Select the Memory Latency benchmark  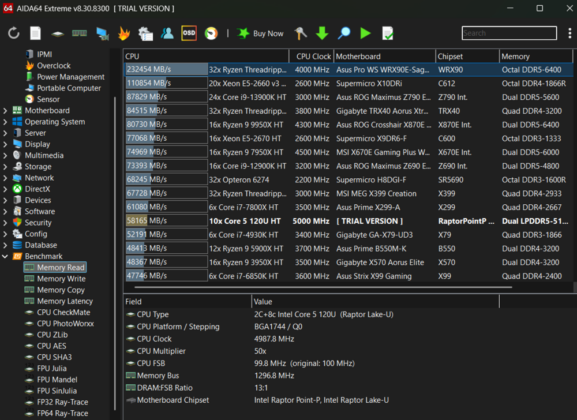pyautogui.click(x=59, y=301)
